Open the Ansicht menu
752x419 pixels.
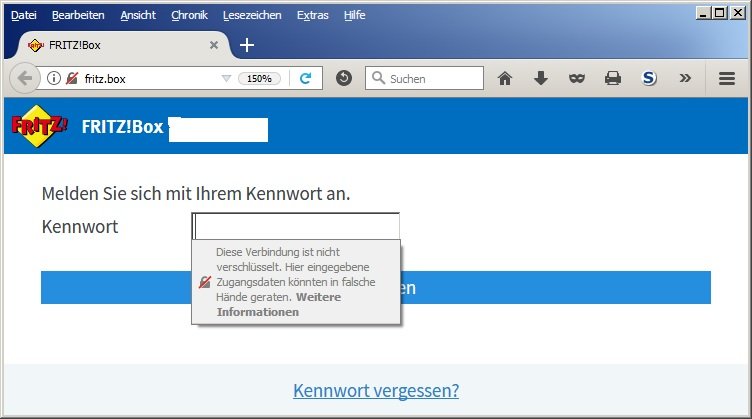[x=138, y=15]
